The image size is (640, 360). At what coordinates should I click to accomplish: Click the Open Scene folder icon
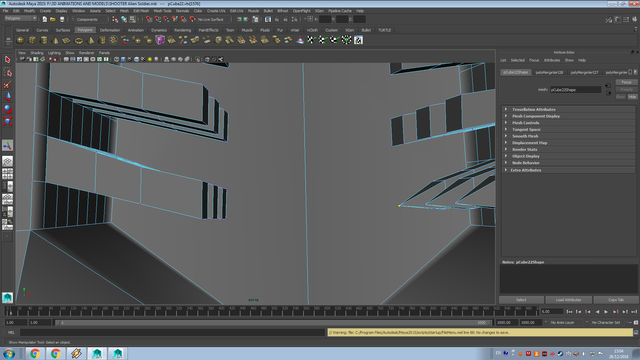click(53, 19)
